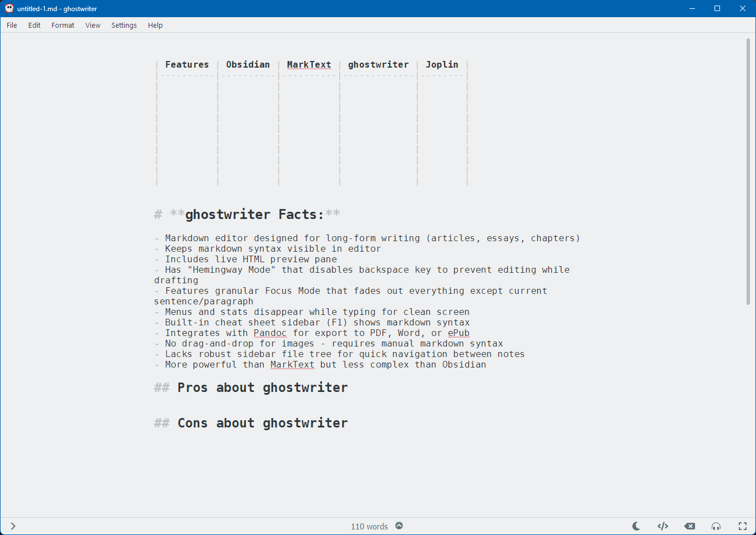
Task: Toggle Hemingway mode backspace icon
Action: click(689, 526)
